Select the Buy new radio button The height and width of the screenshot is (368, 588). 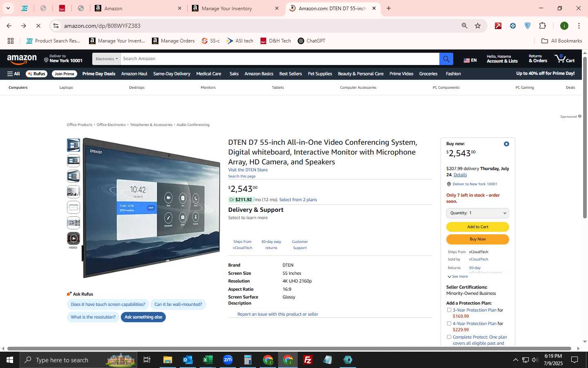[x=506, y=144]
